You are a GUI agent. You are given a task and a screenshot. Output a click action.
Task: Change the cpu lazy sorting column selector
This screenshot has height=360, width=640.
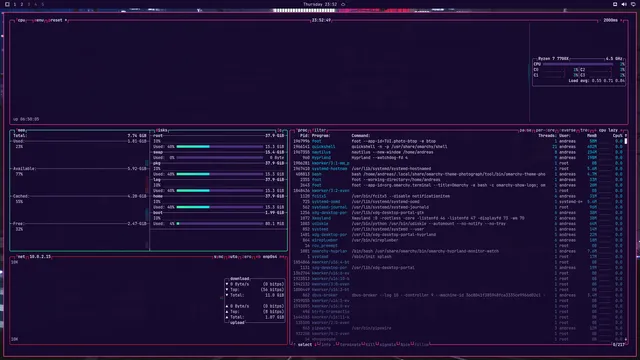(608, 130)
